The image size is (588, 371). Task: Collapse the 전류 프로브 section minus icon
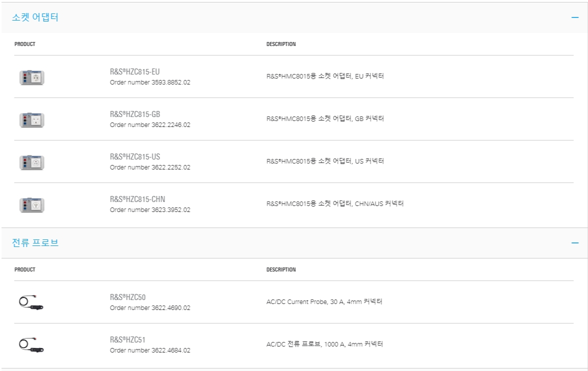point(575,242)
